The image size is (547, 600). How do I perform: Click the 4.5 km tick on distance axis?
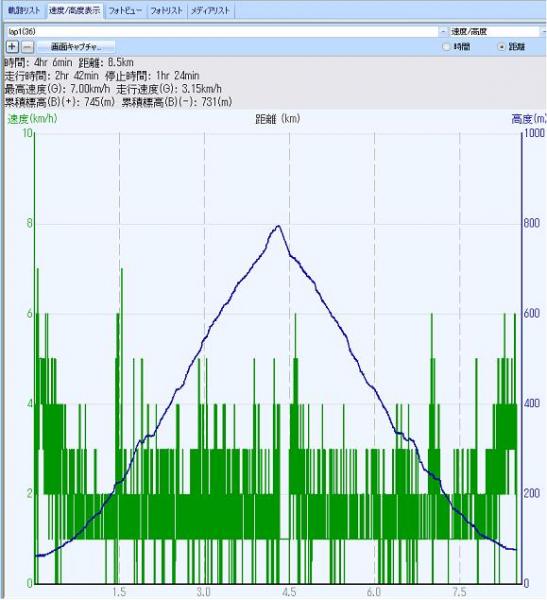coord(289,592)
